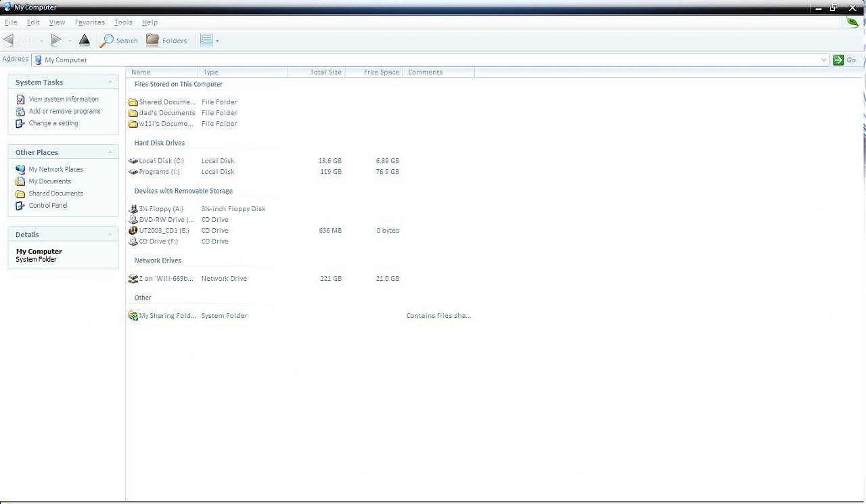Open Forward history dropdown arrow

coord(70,41)
